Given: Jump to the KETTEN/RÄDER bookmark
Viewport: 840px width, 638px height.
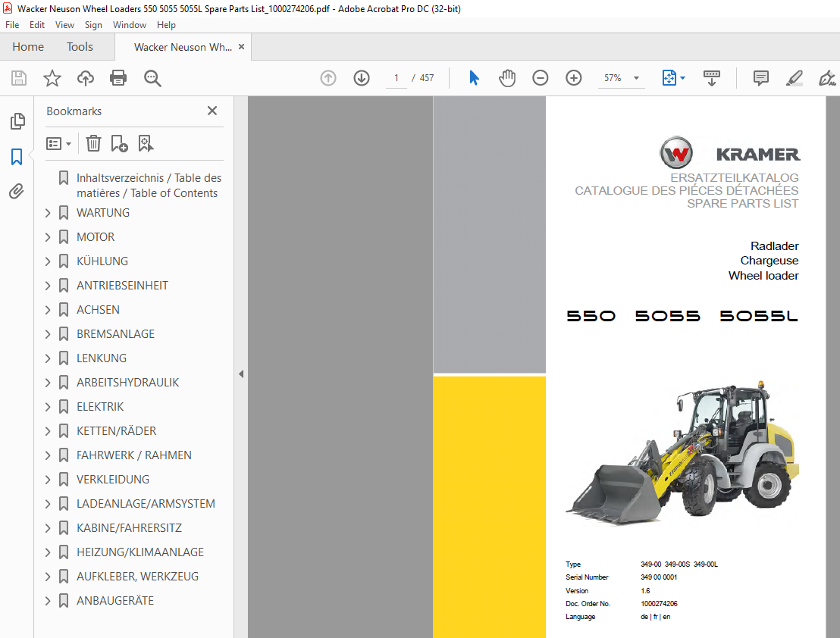Looking at the screenshot, I should [x=116, y=431].
